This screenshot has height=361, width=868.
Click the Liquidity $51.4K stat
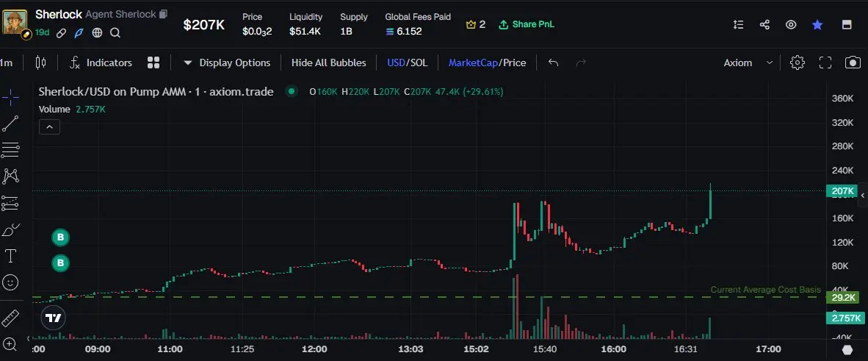tap(305, 24)
